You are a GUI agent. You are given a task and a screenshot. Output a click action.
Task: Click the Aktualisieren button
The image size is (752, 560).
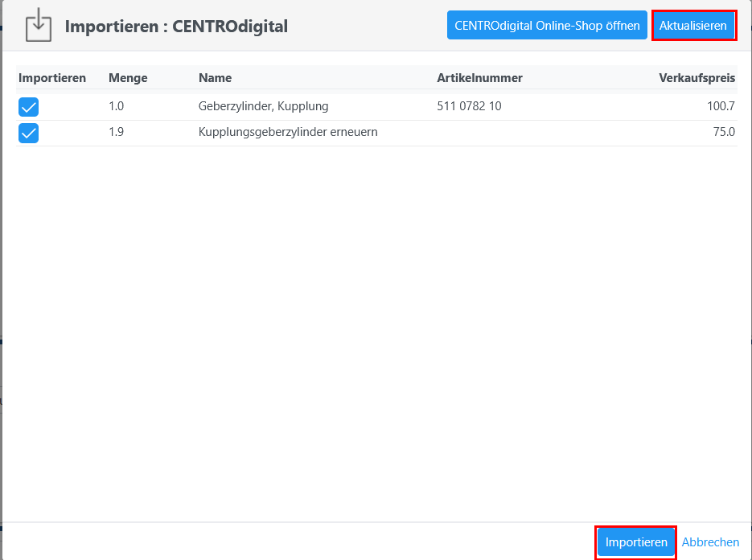693,26
